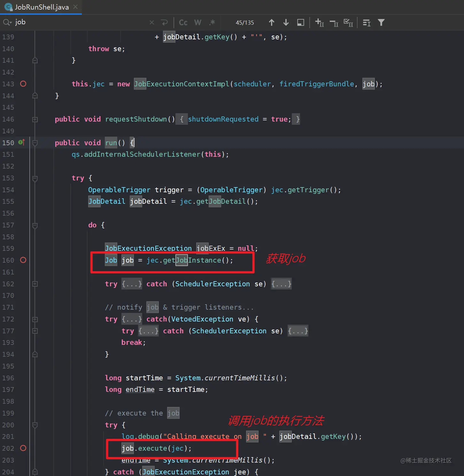Collapse the try block at line 200
Screen dimensions: 464x476
35,425
